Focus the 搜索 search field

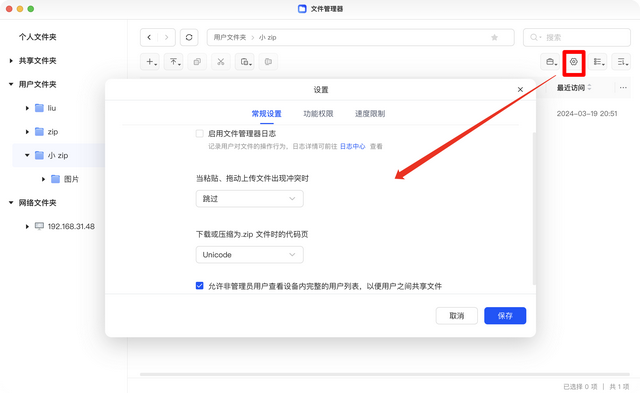click(577, 38)
